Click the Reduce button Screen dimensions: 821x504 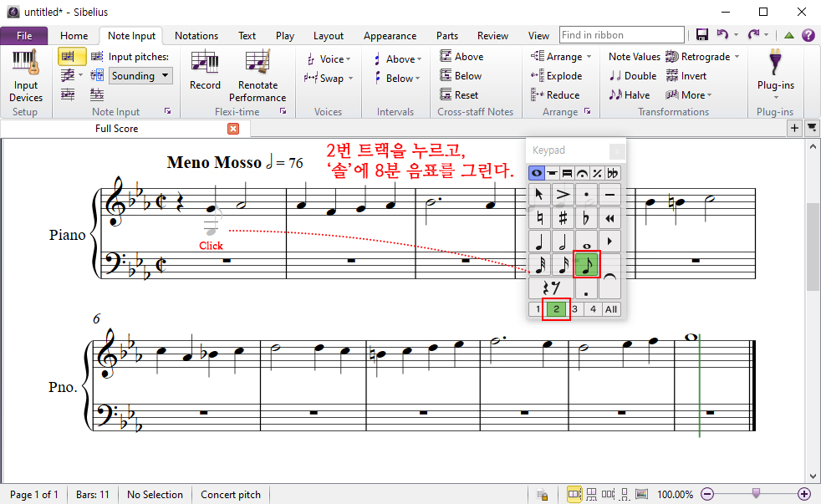555,95
